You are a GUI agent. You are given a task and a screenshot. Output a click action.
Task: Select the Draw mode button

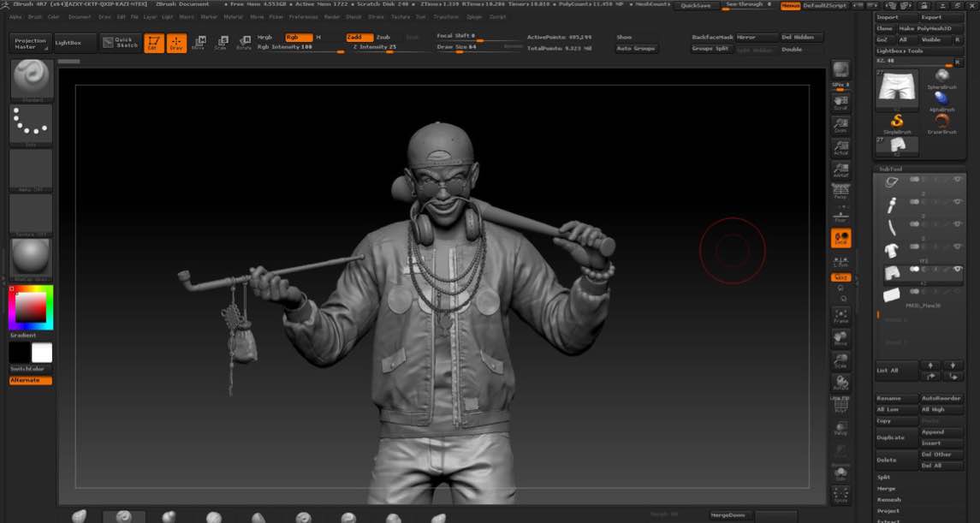[x=176, y=43]
